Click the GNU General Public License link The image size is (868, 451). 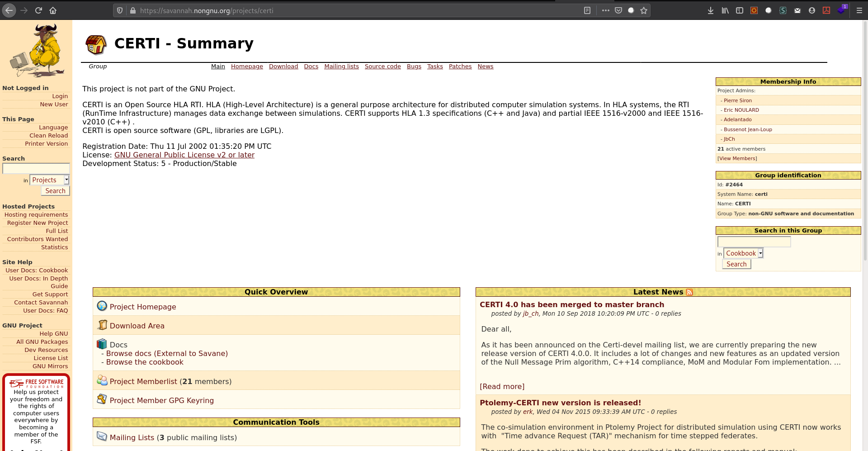coord(184,155)
